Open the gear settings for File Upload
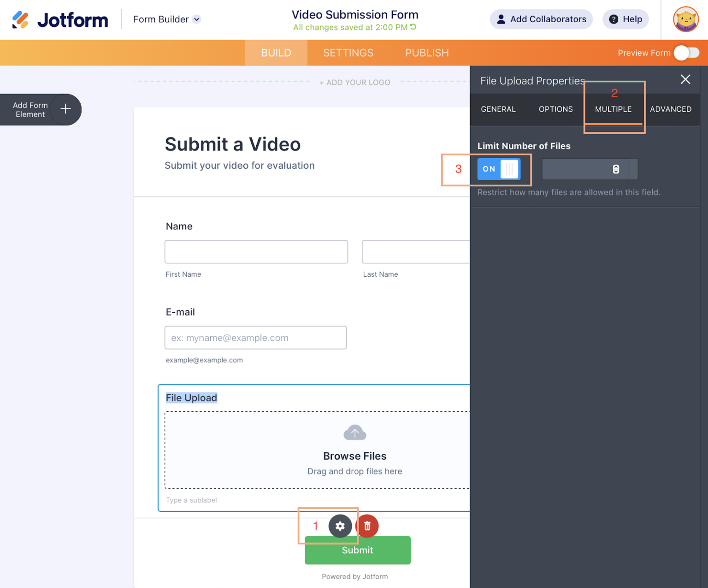Viewport: 708px width, 588px height. tap(340, 526)
